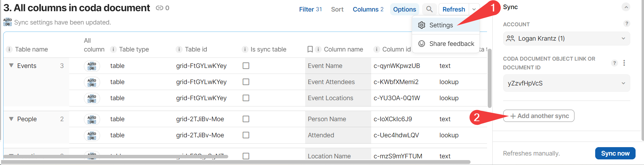Click the Share feedback smiley icon
Image resolution: width=644 pixels, height=165 pixels.
pyautogui.click(x=422, y=43)
